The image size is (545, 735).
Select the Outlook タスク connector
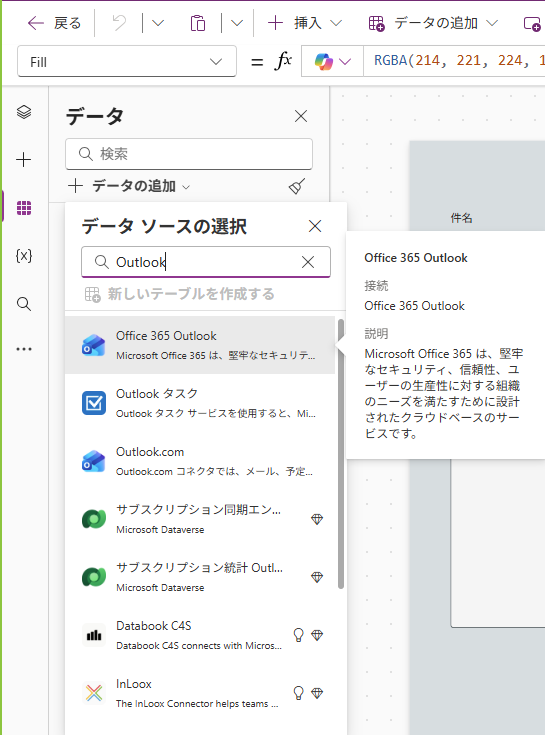[x=200, y=403]
